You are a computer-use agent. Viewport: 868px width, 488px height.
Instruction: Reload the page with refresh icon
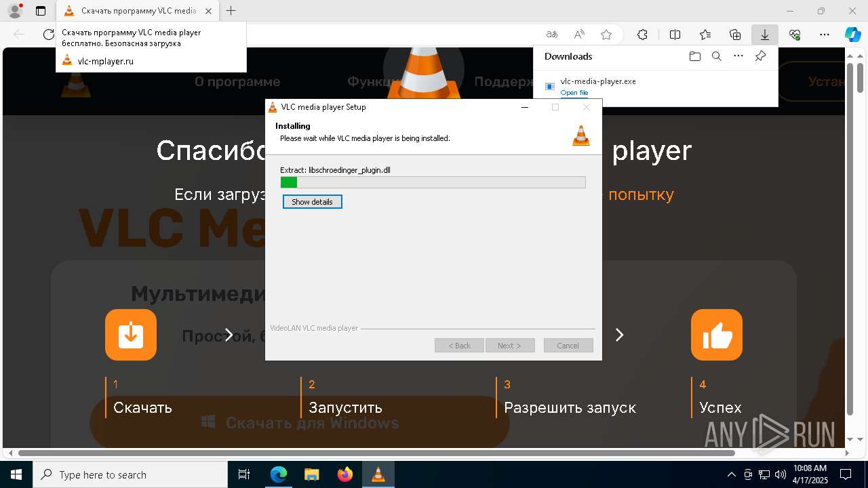48,35
